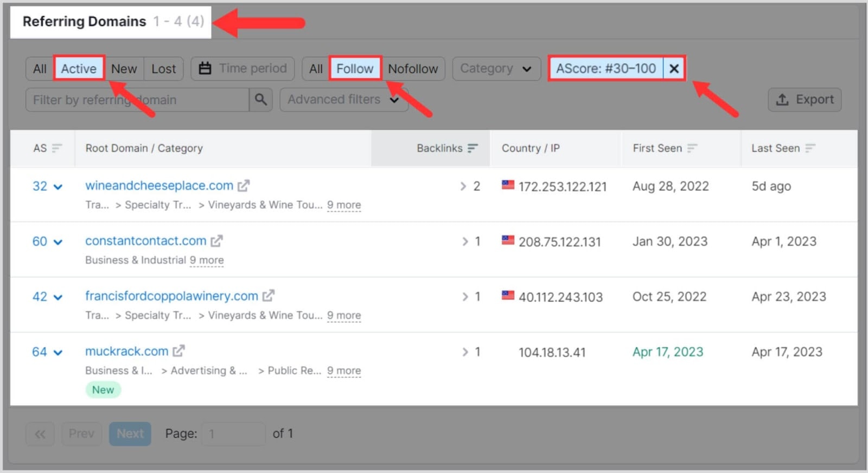The height and width of the screenshot is (473, 868).
Task: Sort by Last Seen column icon
Action: point(810,148)
